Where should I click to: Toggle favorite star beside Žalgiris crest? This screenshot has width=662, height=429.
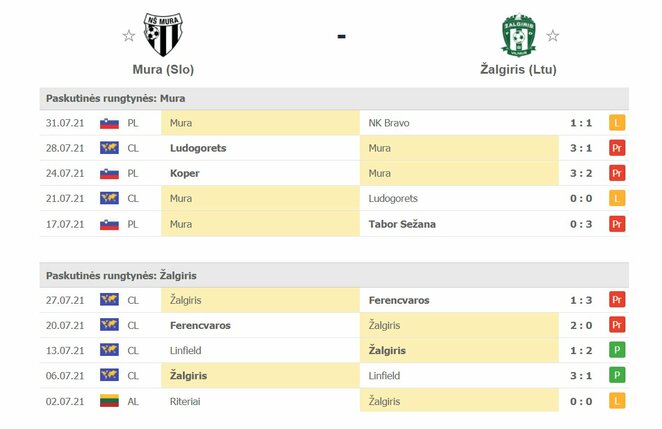click(x=553, y=36)
